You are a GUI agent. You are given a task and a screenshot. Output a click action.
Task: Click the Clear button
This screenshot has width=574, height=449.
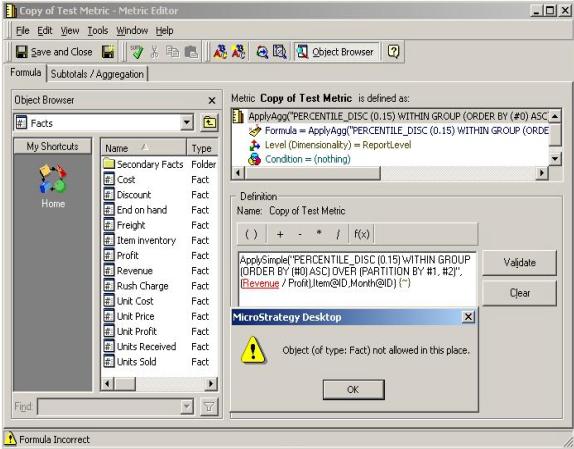click(519, 293)
